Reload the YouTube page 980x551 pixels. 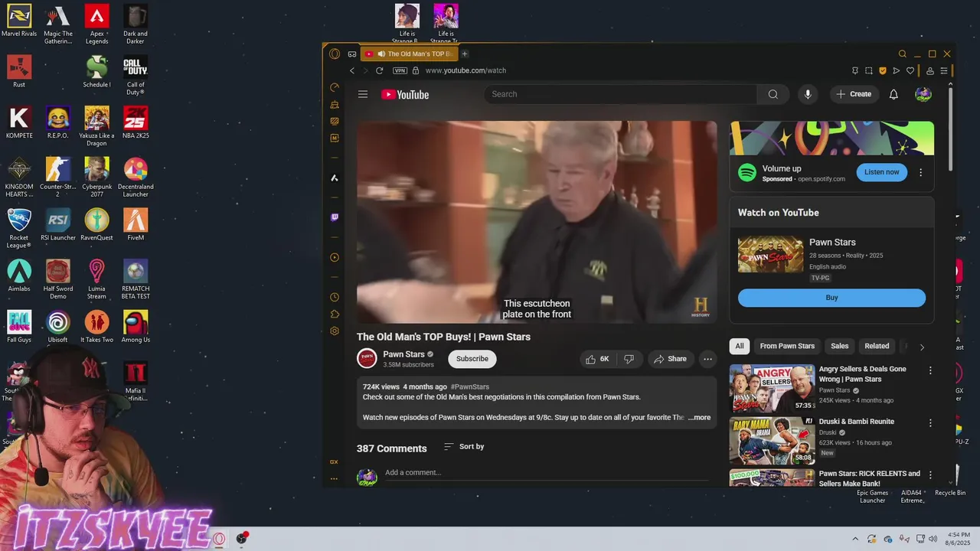point(379,70)
